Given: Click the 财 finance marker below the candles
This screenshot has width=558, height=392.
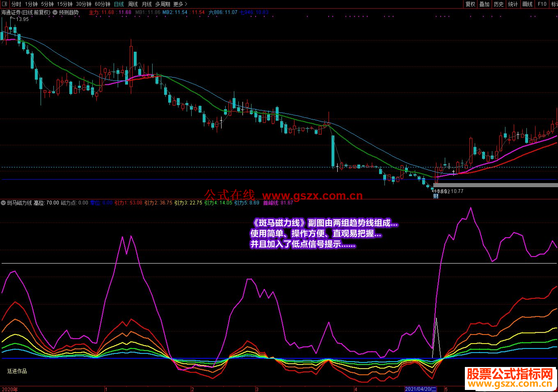Looking at the screenshot, I should [x=436, y=196].
